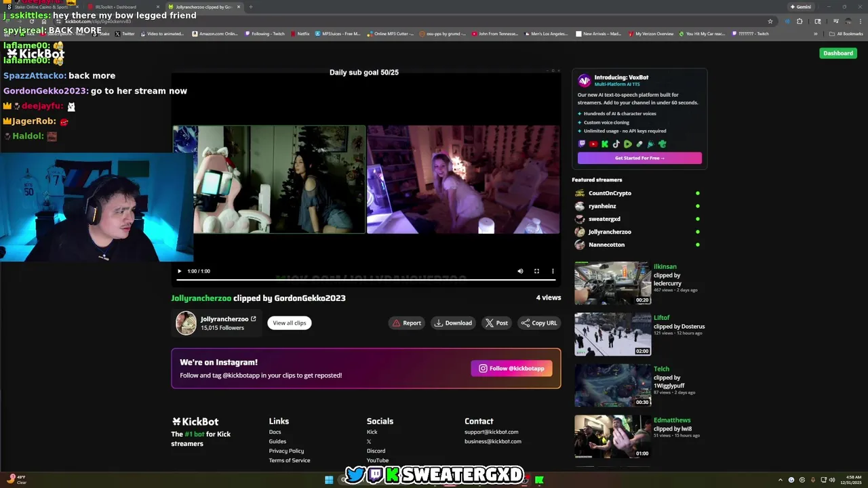Bookmark this page with the star icon

pos(770,21)
